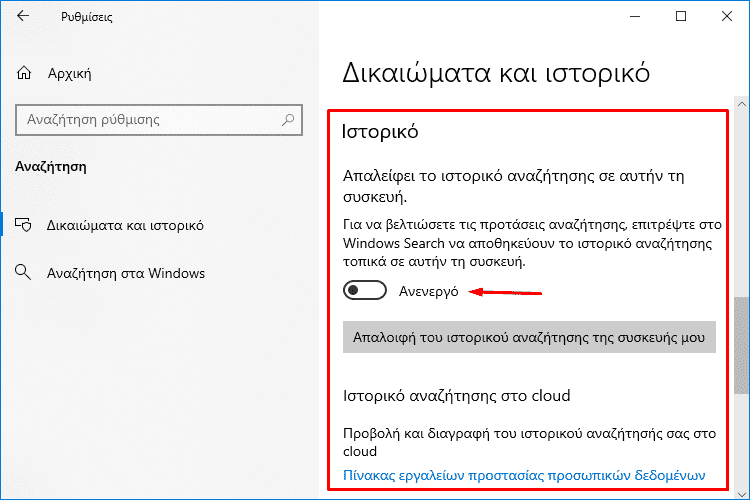Enable the search history toggle switch
This screenshot has width=750, height=500.
[x=364, y=290]
